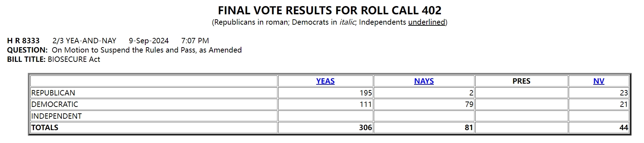Click the Republican not voting count 23
This screenshot has width=644, height=143.
[624, 93]
